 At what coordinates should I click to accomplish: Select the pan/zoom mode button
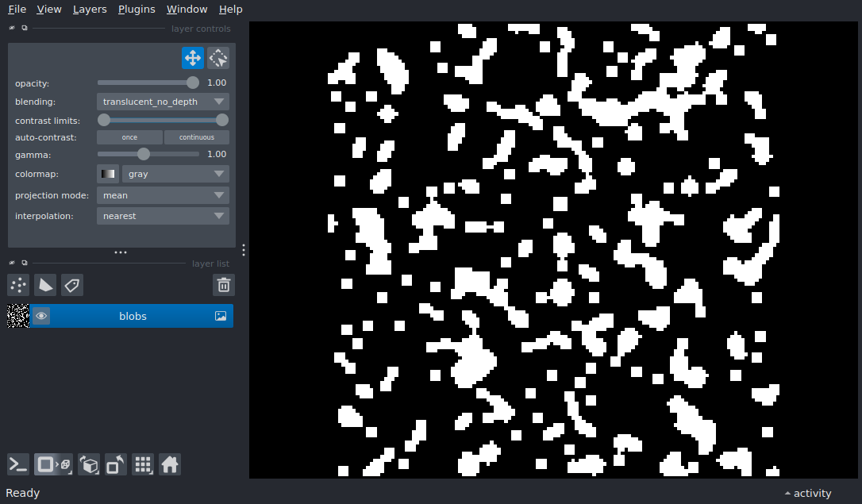click(192, 58)
